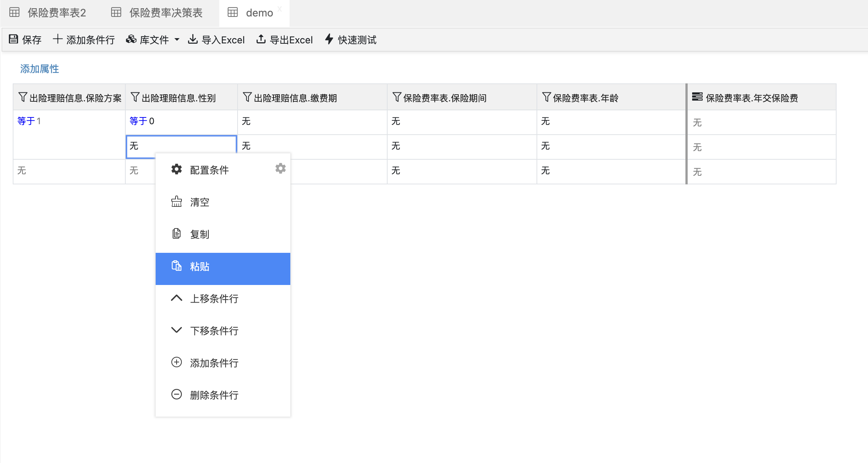Click the 导出Excel upload icon
Screen dimensions: 868x463
[261, 39]
